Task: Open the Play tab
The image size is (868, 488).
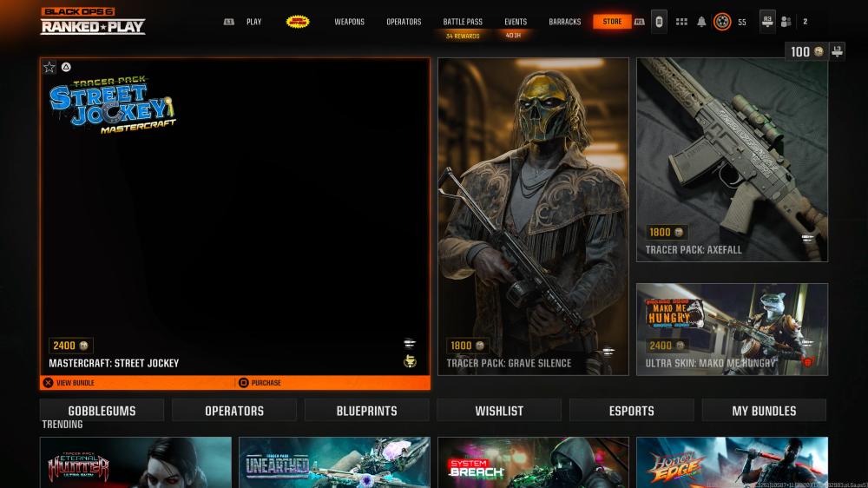Action: pos(254,22)
